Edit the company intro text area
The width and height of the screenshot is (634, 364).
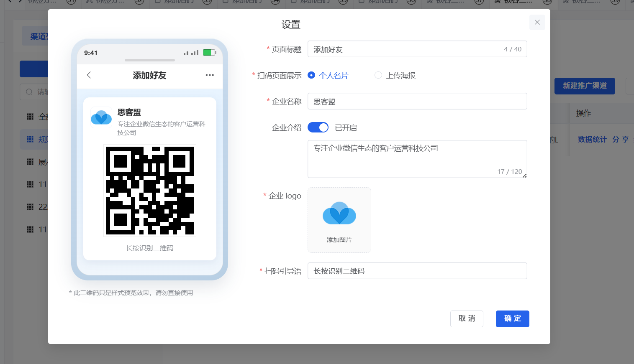pyautogui.click(x=417, y=159)
